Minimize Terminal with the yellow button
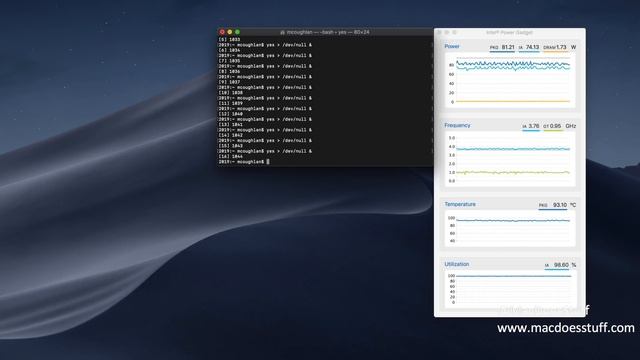This screenshot has height=360, width=640. click(230, 32)
